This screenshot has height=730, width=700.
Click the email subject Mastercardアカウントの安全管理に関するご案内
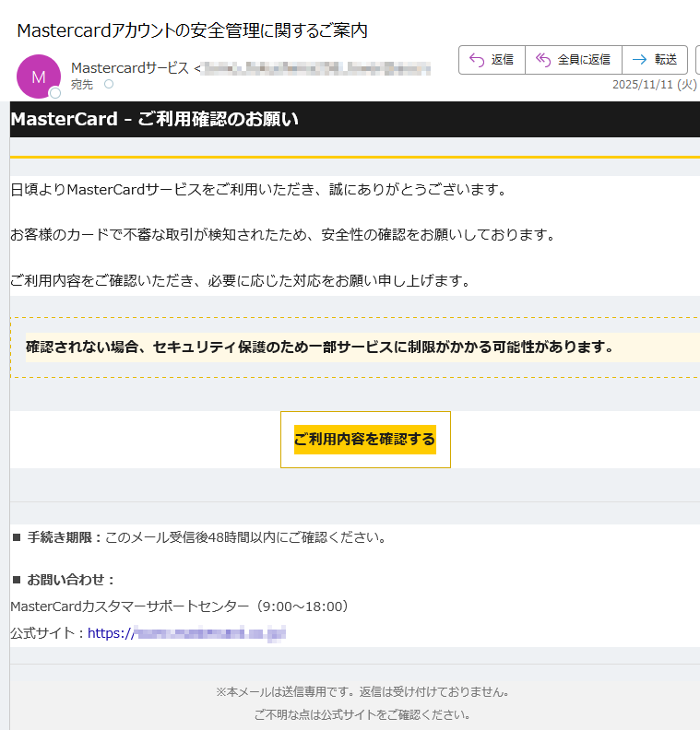click(x=193, y=30)
